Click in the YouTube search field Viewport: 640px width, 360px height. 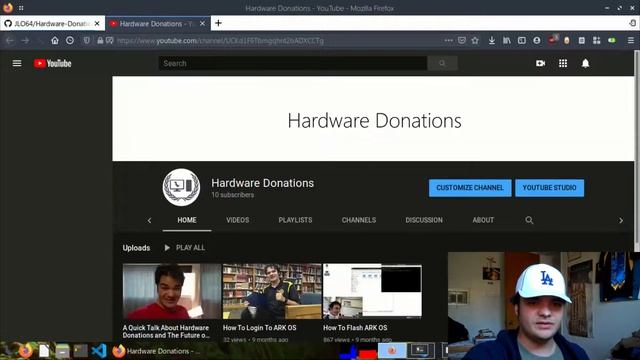click(293, 63)
